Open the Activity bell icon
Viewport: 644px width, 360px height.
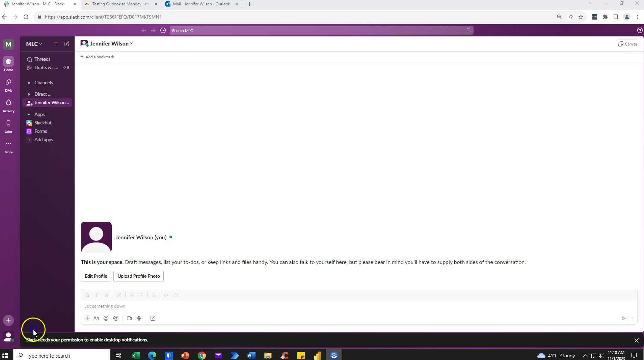click(x=8, y=103)
